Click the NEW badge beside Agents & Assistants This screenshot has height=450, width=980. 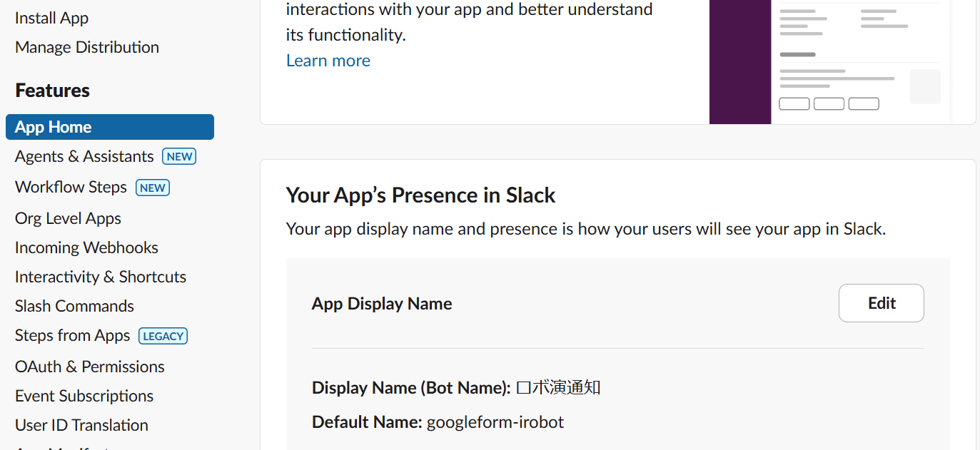tap(179, 156)
